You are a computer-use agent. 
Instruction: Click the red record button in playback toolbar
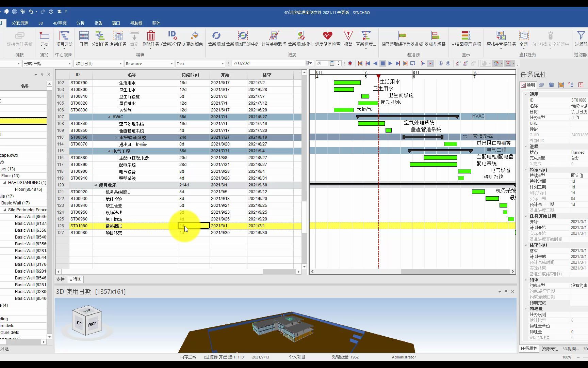[350, 63]
